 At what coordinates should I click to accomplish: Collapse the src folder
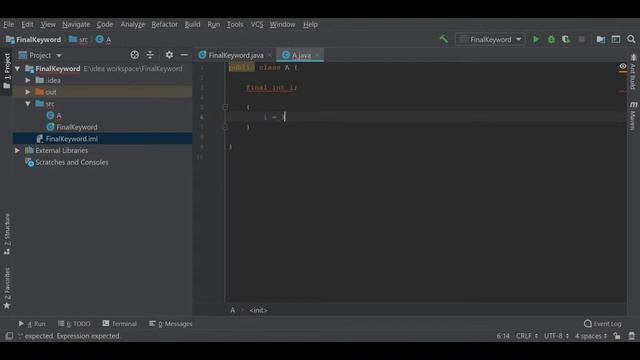(28, 104)
